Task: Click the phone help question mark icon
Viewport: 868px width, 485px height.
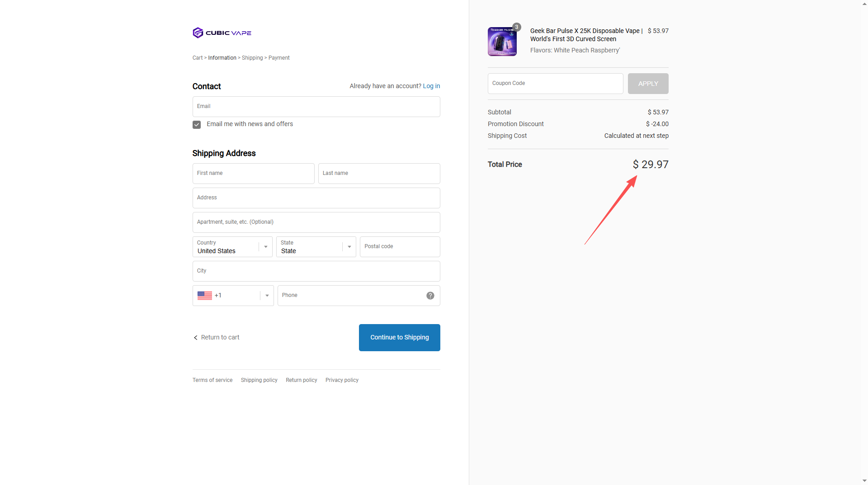Action: (430, 296)
